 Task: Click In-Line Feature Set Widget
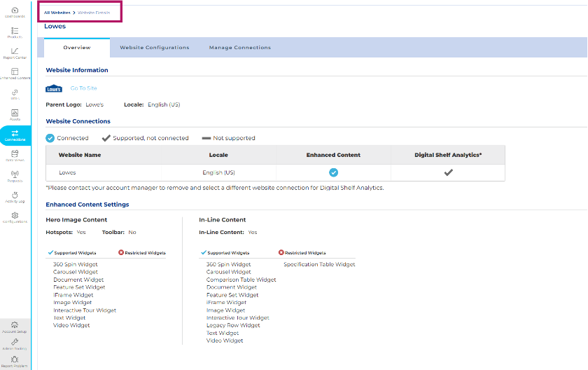[x=232, y=295]
